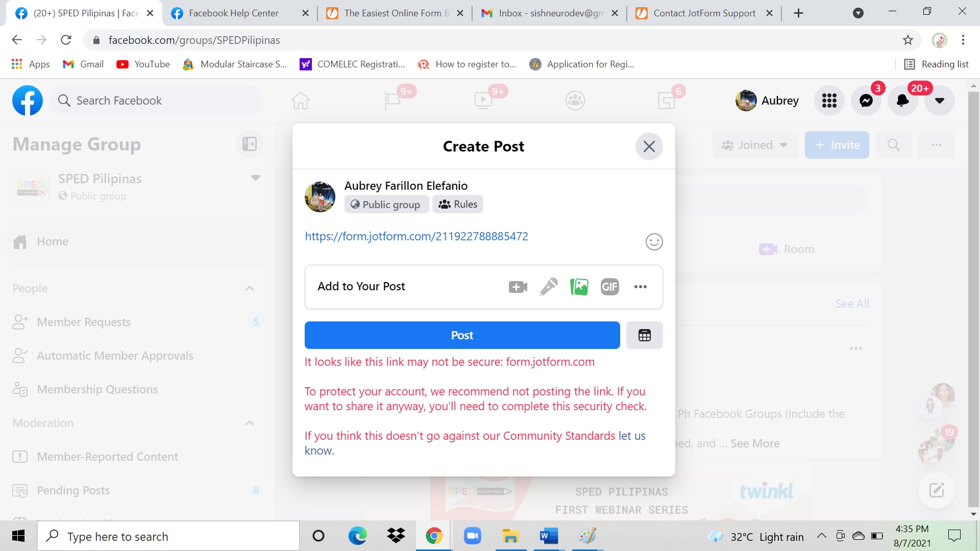Open Word from the taskbar

tap(549, 536)
